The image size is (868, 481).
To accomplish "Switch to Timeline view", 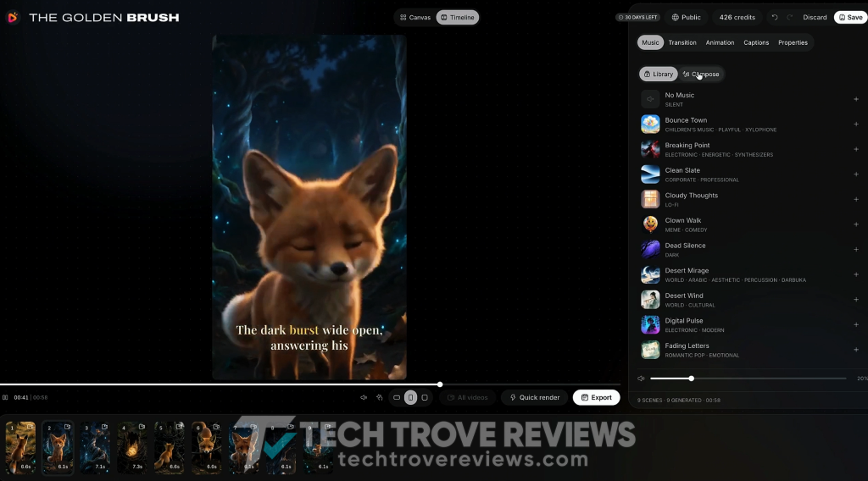I will coord(457,18).
